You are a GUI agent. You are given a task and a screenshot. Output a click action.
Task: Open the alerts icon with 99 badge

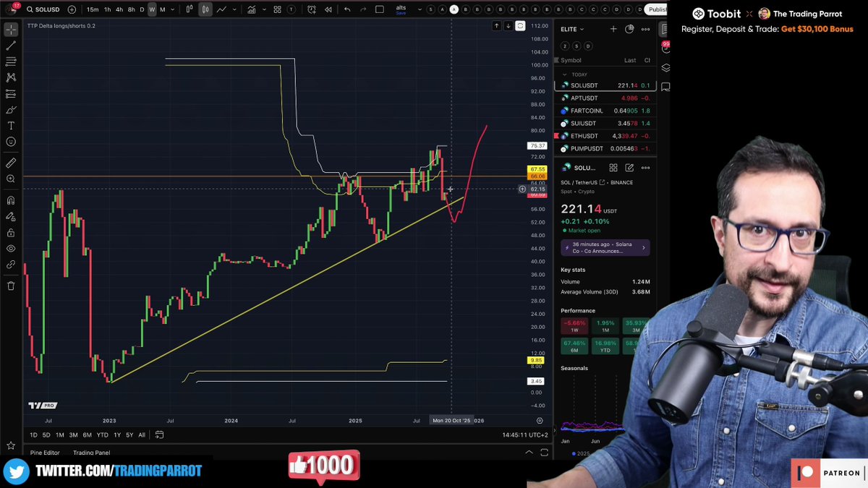point(665,48)
